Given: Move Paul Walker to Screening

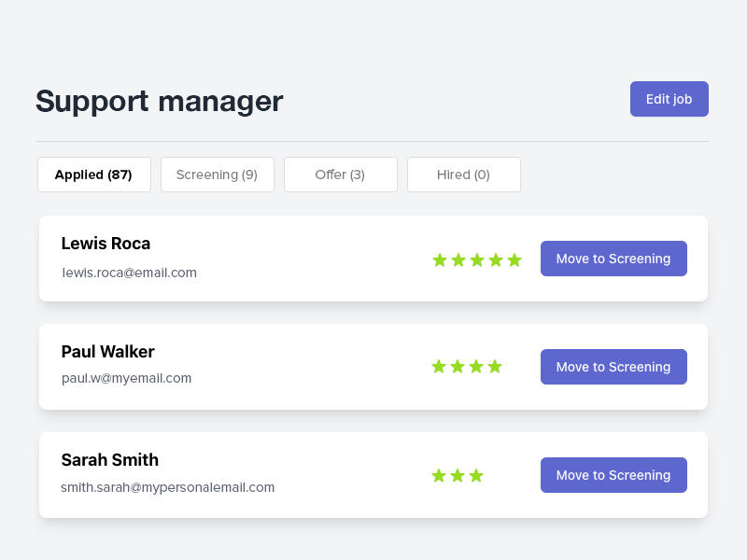Looking at the screenshot, I should [x=613, y=367].
